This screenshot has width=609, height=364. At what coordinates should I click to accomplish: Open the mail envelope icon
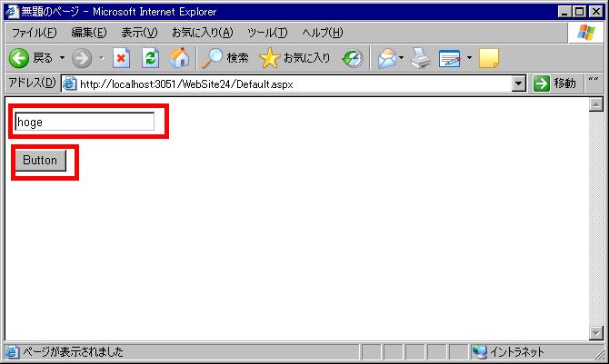tap(387, 58)
